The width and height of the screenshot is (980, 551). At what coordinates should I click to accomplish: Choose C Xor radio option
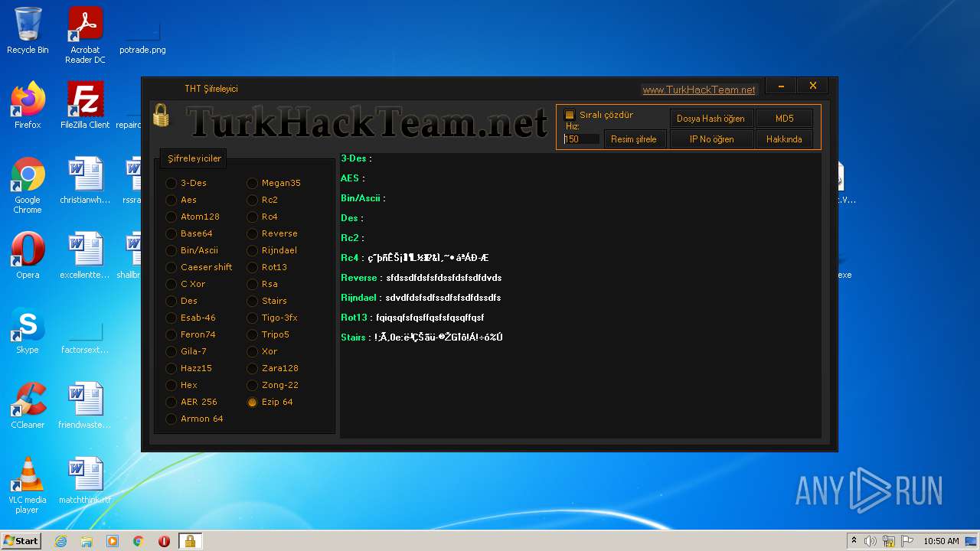click(171, 284)
